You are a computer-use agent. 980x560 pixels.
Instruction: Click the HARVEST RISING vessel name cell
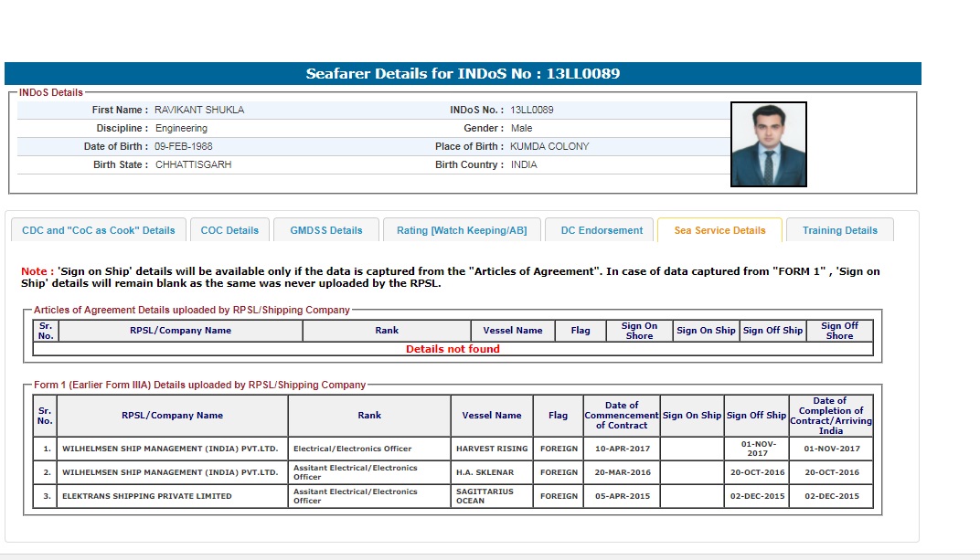492,449
